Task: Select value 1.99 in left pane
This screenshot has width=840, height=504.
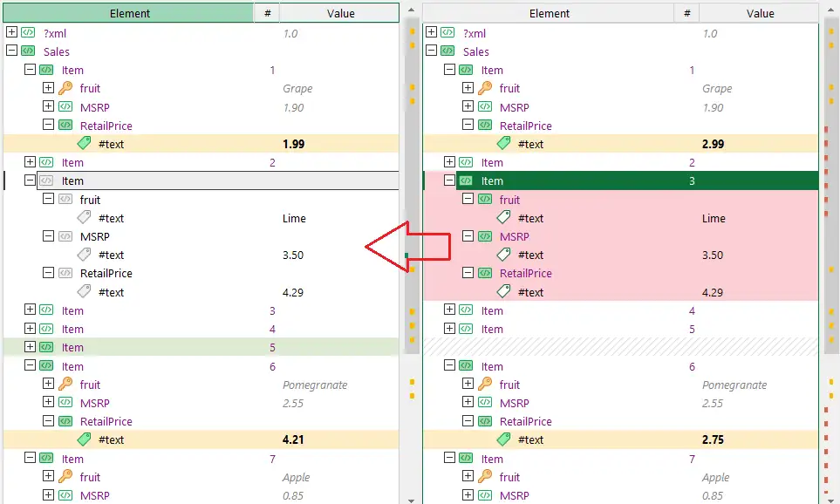Action: 294,144
